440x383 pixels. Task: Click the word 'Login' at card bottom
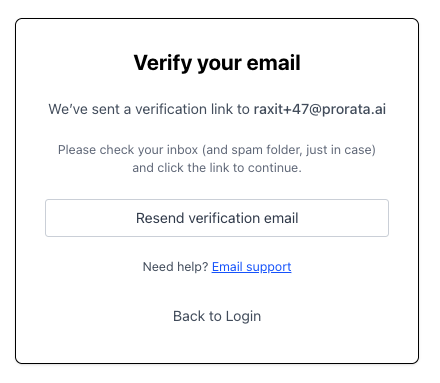243,317
